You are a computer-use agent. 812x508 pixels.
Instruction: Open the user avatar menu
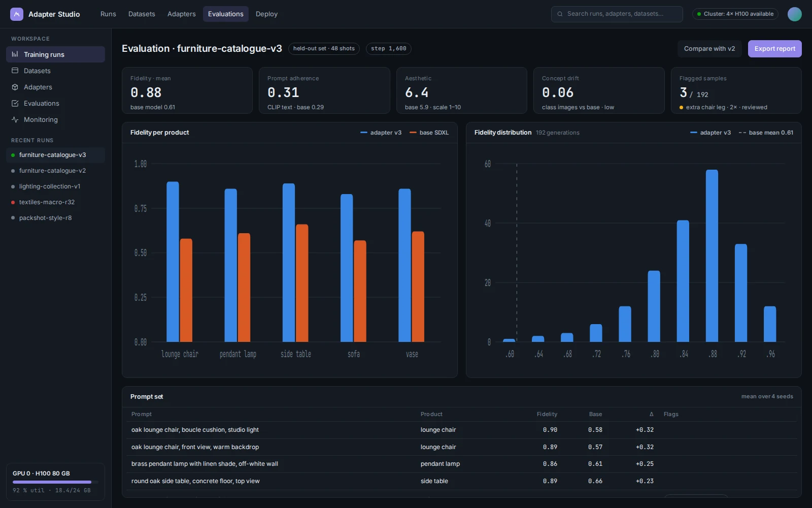[x=794, y=14]
